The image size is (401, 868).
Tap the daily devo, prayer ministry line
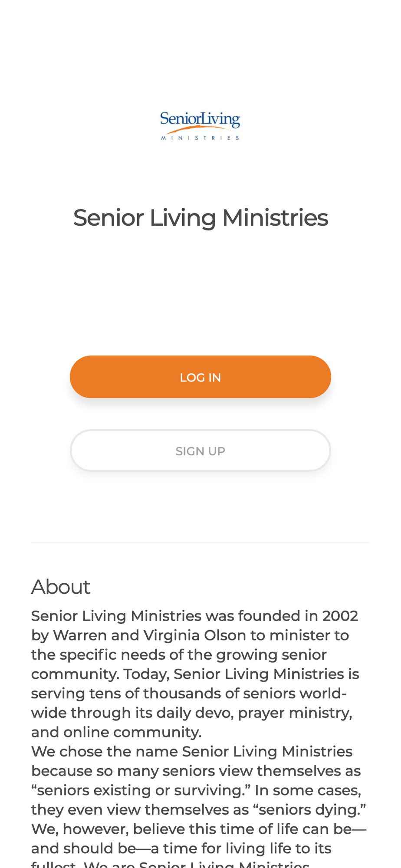click(x=191, y=713)
